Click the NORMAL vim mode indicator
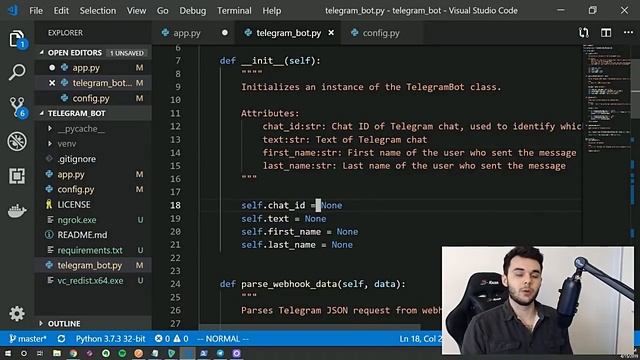Viewport: 640px width, 360px height. coord(222,339)
